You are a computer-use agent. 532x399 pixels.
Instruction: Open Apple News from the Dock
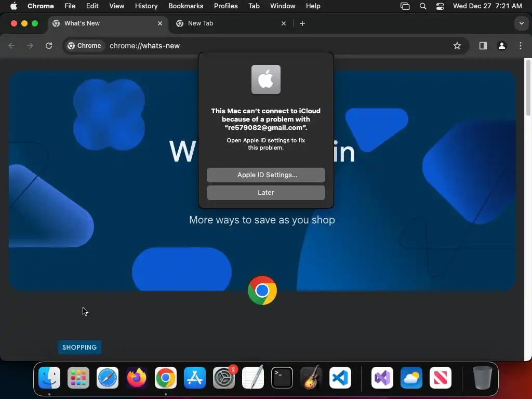tap(441, 378)
